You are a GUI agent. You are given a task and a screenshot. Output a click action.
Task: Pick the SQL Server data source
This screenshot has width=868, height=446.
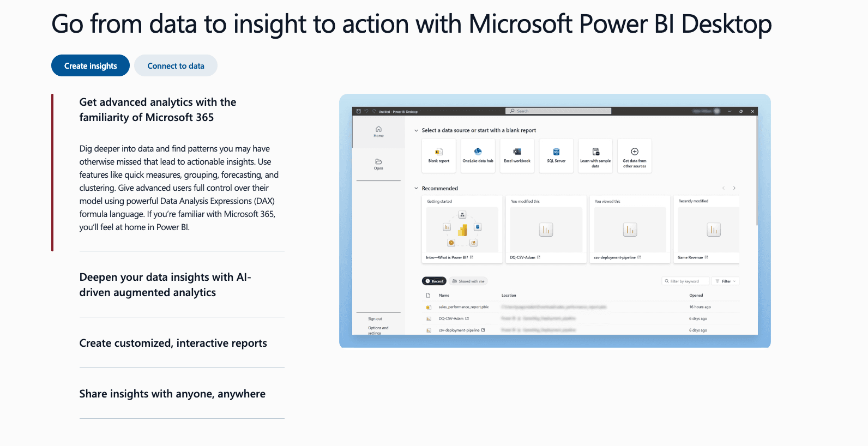click(556, 156)
